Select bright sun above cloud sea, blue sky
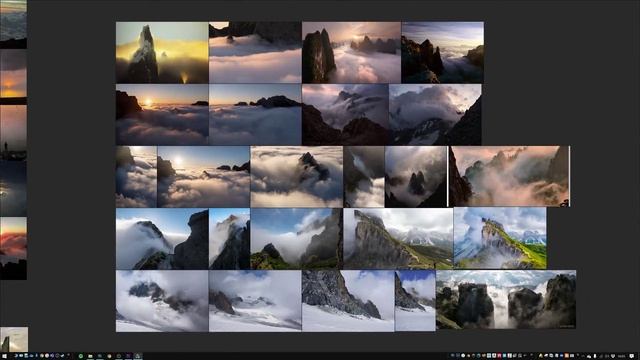 [x=204, y=177]
